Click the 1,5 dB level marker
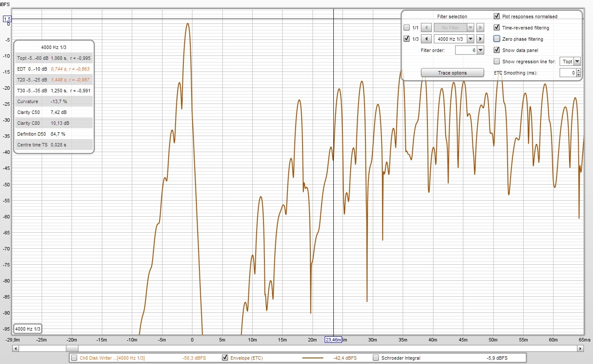The image size is (593, 364). coord(7,19)
